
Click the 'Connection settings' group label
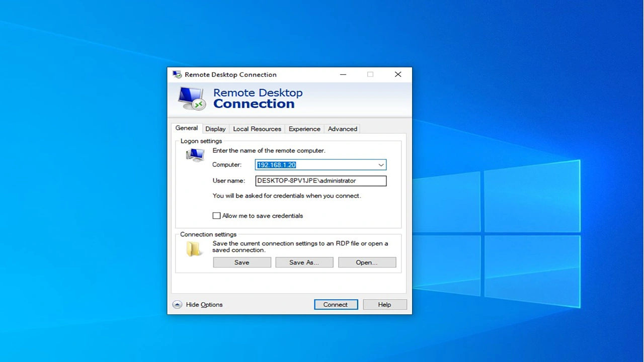coord(208,234)
